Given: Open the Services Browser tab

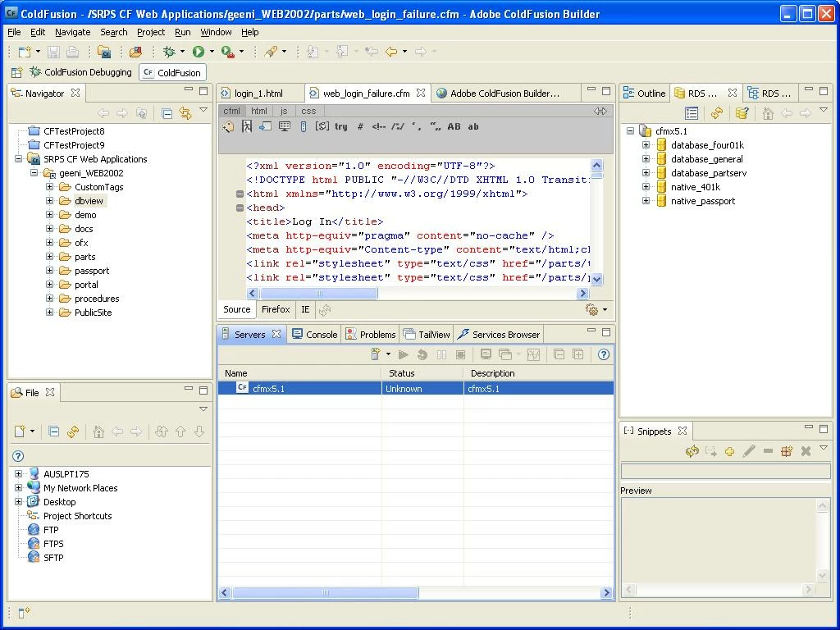Looking at the screenshot, I should [x=499, y=335].
